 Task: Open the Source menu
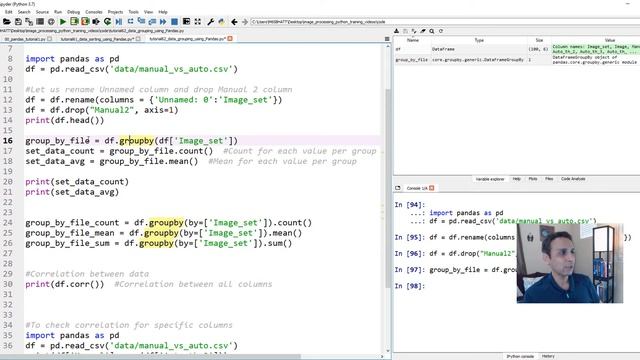click(x=42, y=12)
